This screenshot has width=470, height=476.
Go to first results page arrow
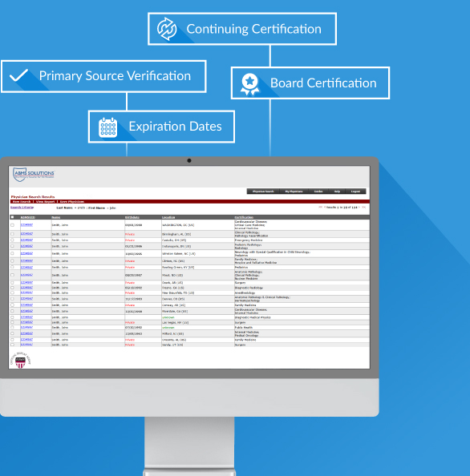click(x=320, y=208)
